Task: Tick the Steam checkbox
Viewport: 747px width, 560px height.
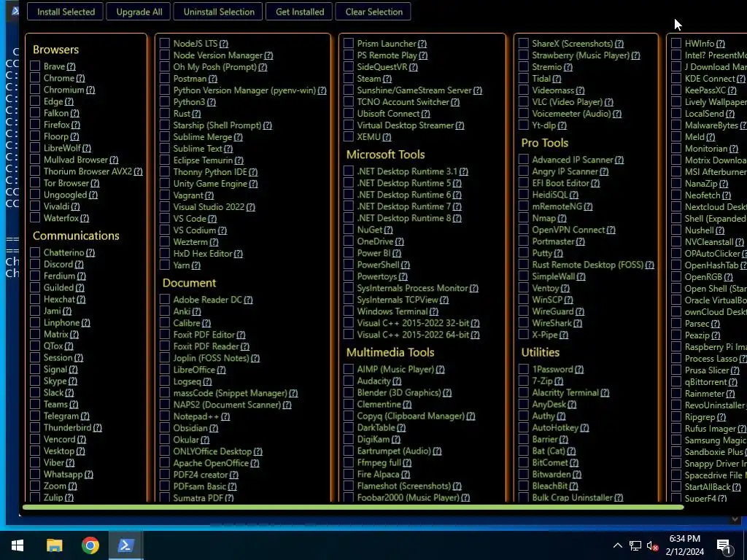Action: click(x=349, y=79)
